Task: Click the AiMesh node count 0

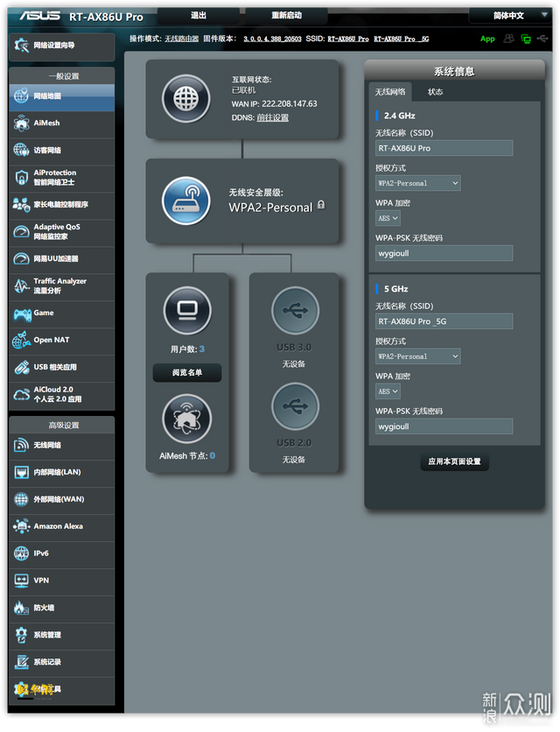Action: pyautogui.click(x=213, y=455)
